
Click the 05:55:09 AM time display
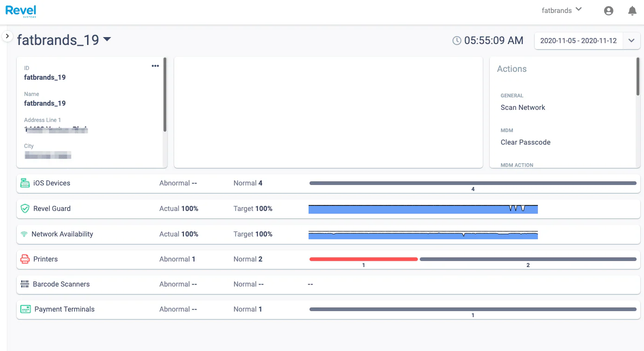pos(494,40)
